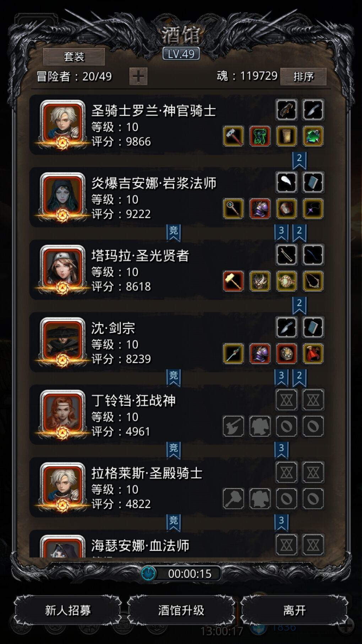Click the purple armor icon of 沈·剑宗
This screenshot has height=644, width=362.
pyautogui.click(x=260, y=354)
